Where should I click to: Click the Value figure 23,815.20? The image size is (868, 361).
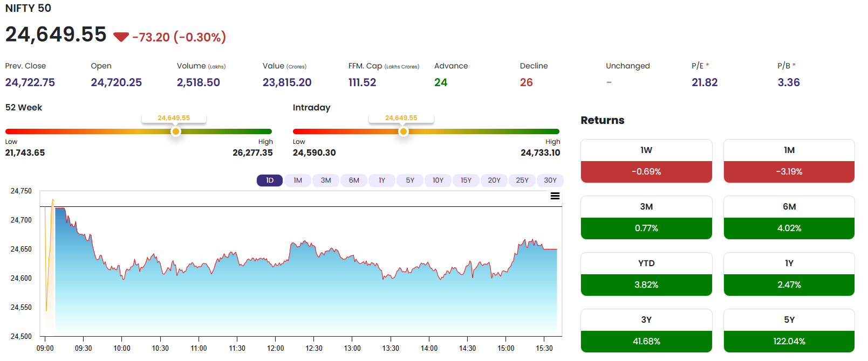[287, 82]
